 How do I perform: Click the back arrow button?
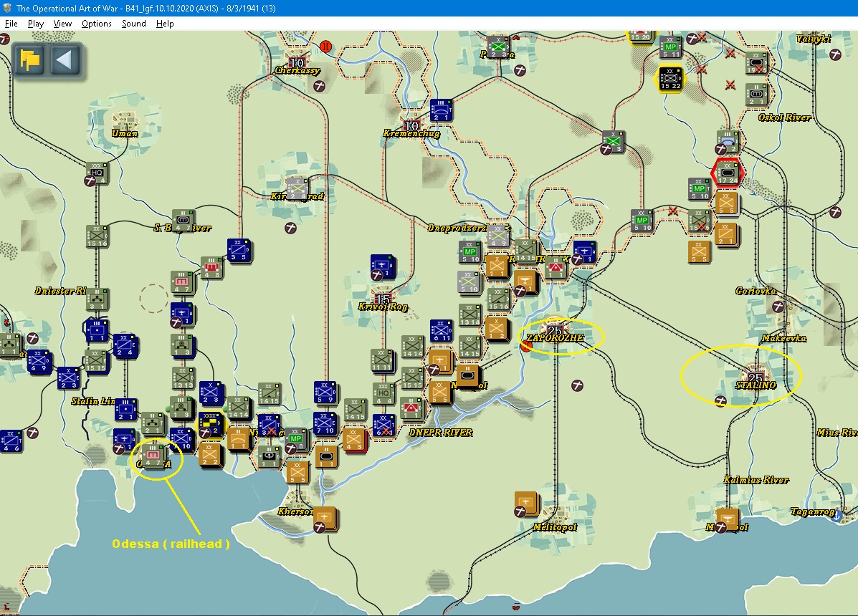65,59
